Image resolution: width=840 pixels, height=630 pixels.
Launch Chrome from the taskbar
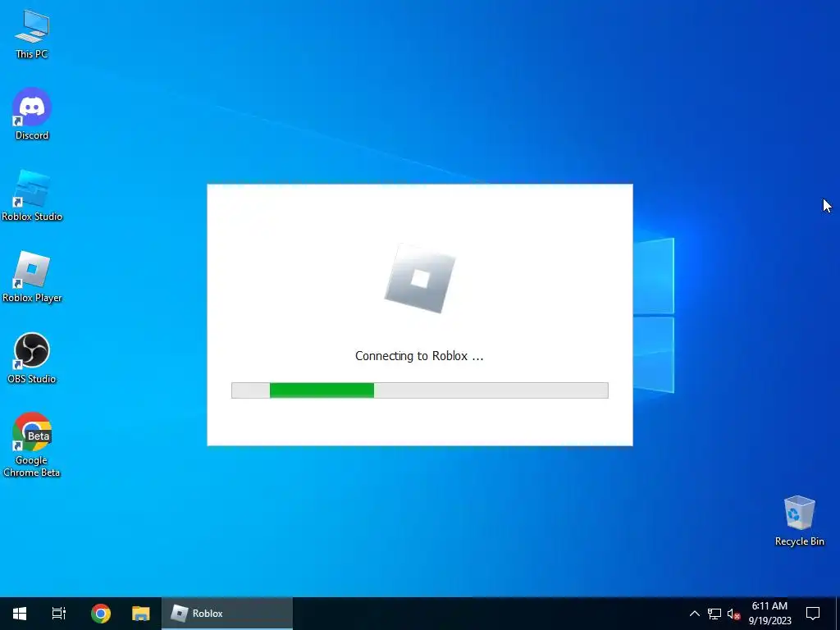coord(101,614)
